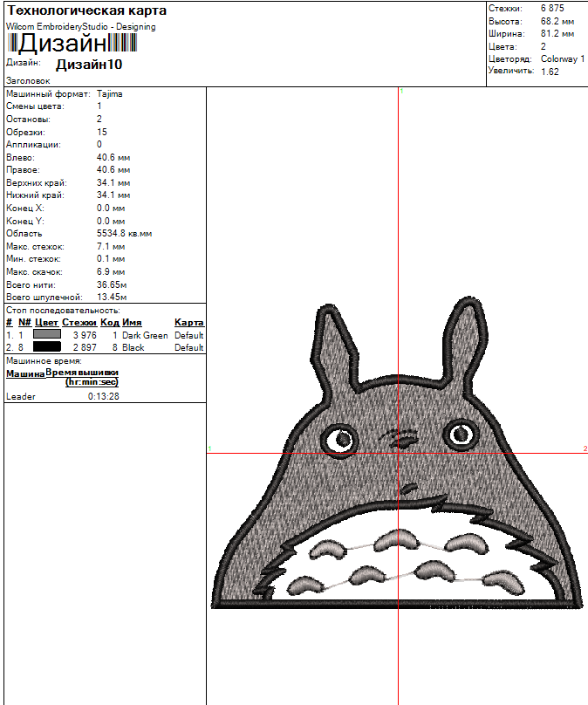Select the 'Машинное время:' heading
This screenshot has width=588, height=705.
pos(44,361)
